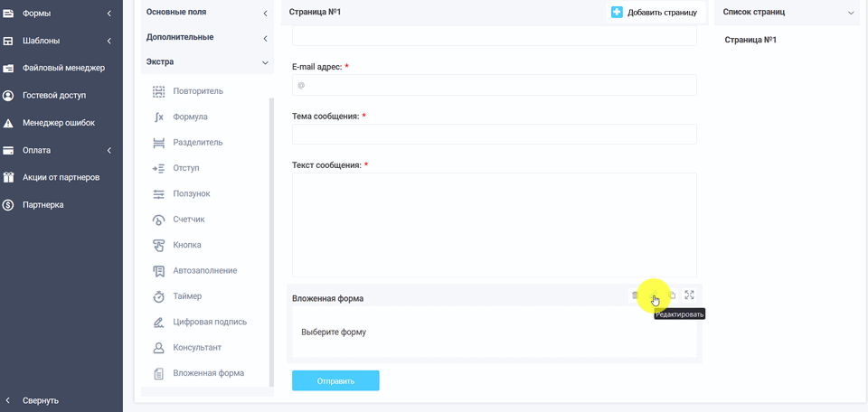The image size is (868, 412).
Task: Click the E-mail адрес input field
Action: [x=494, y=85]
